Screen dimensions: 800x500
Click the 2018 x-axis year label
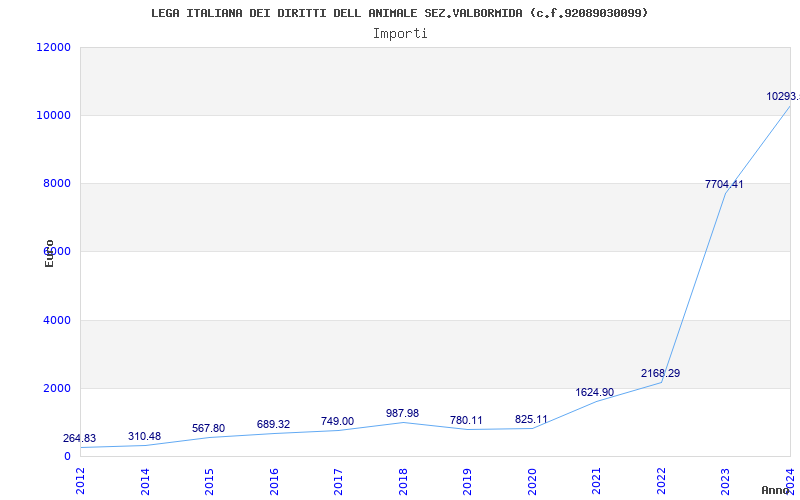coord(403,481)
